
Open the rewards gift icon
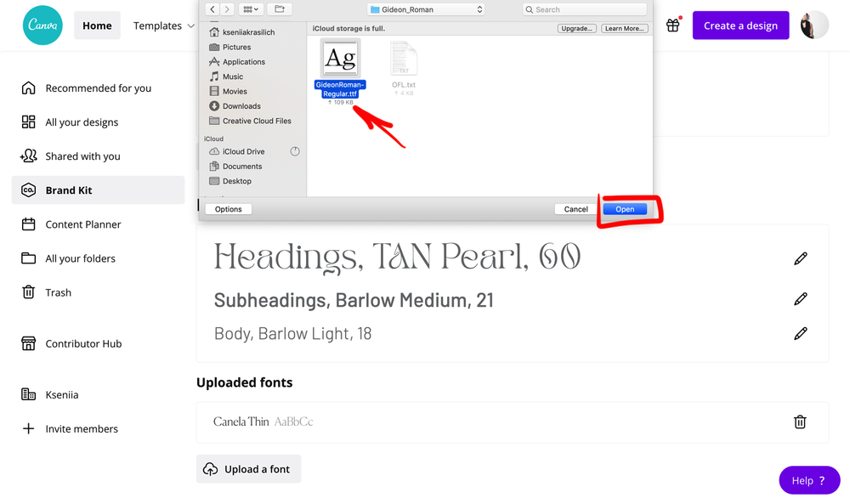point(673,25)
